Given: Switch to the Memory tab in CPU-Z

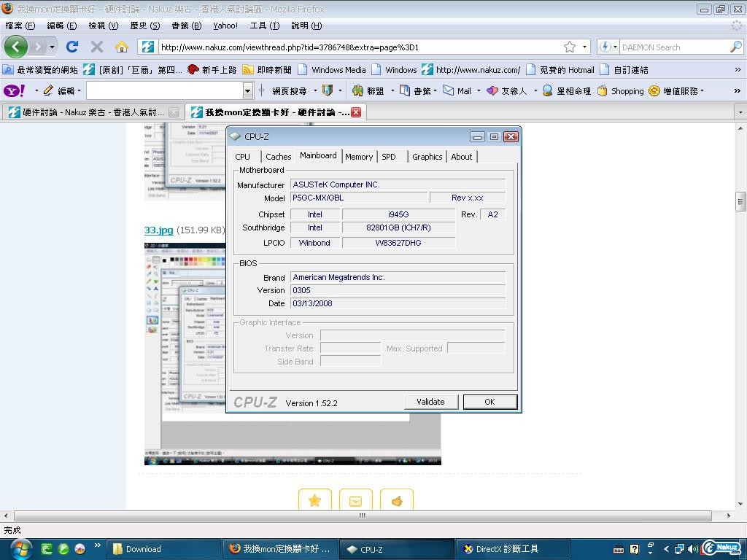Looking at the screenshot, I should (x=358, y=157).
